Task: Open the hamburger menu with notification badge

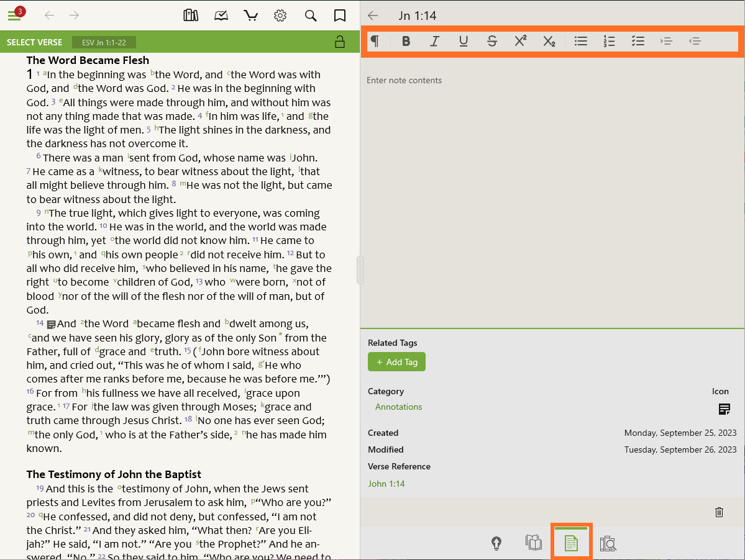Action: [15, 16]
